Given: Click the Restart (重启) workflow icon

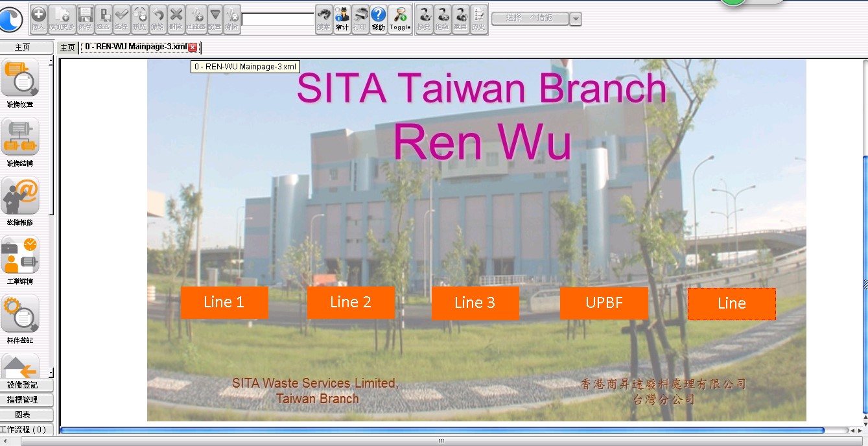Looking at the screenshot, I should (460, 19).
